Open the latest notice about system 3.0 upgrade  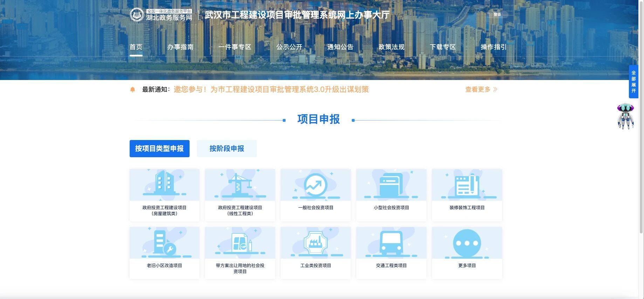(x=271, y=89)
